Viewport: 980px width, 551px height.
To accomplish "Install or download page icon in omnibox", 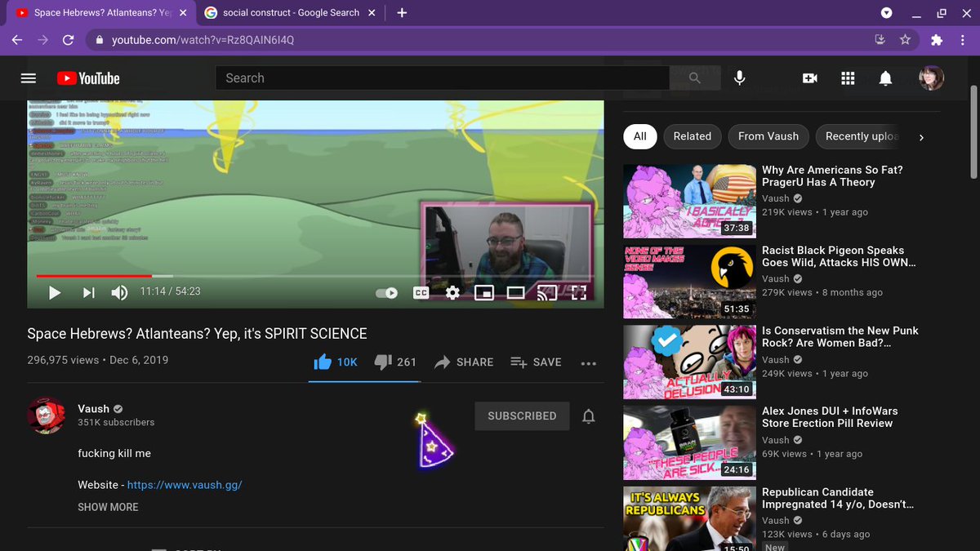I will pyautogui.click(x=880, y=40).
